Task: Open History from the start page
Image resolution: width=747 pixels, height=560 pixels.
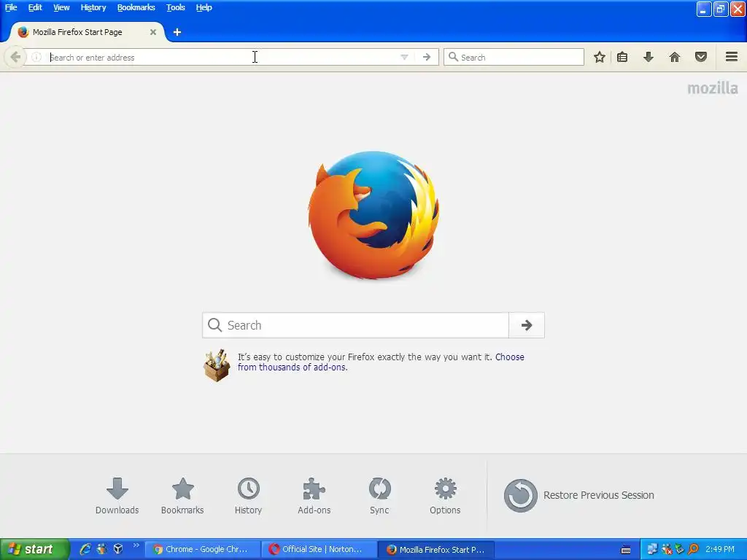Action: click(248, 496)
